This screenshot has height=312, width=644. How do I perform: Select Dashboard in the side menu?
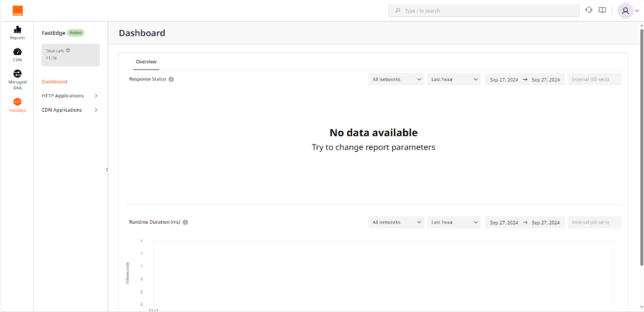click(54, 82)
